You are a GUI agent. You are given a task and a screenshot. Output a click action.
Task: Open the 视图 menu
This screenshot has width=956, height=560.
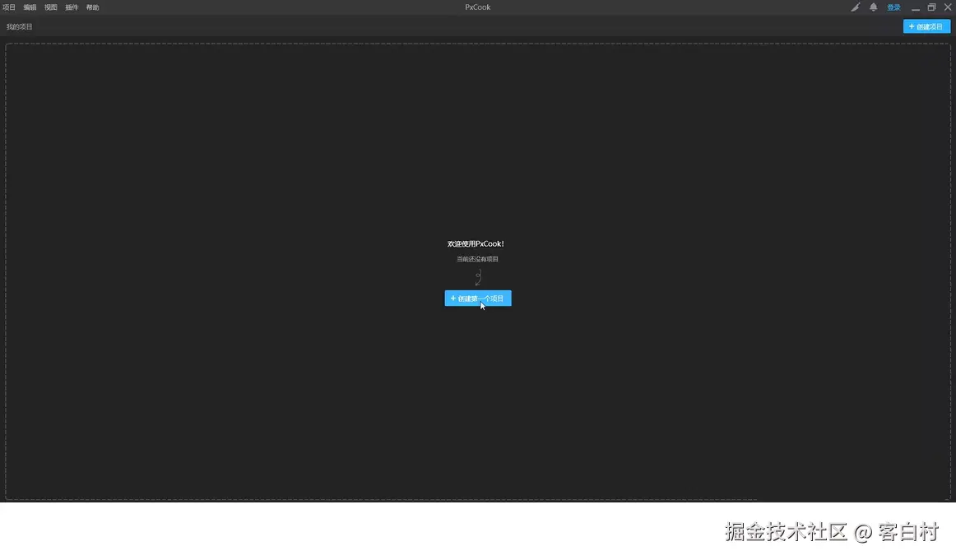pyautogui.click(x=51, y=7)
